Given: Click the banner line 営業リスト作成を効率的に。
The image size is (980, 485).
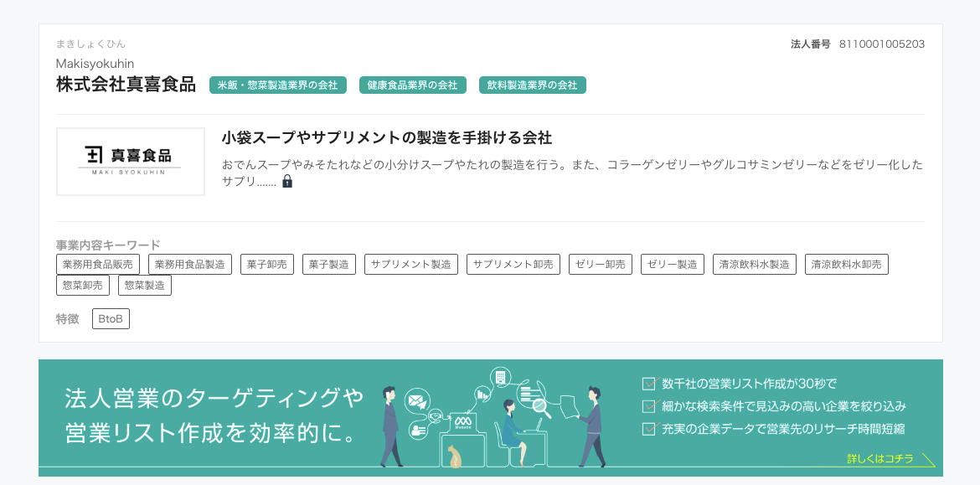Looking at the screenshot, I should [x=210, y=435].
